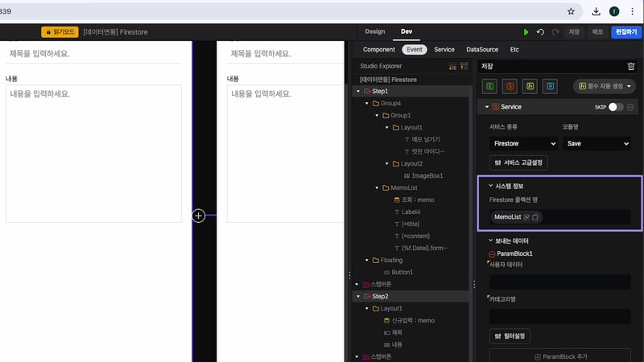Click the 편집하기 button
Viewport: 644px width, 362px height.
[x=625, y=32]
